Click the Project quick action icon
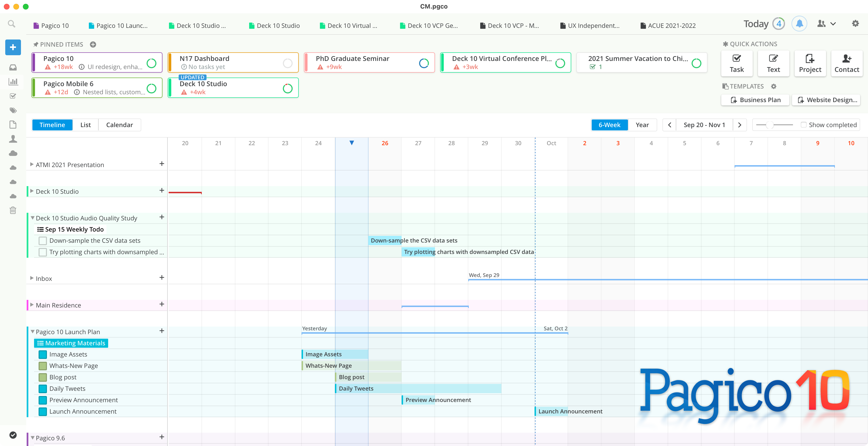This screenshot has height=446, width=868. pos(809,63)
